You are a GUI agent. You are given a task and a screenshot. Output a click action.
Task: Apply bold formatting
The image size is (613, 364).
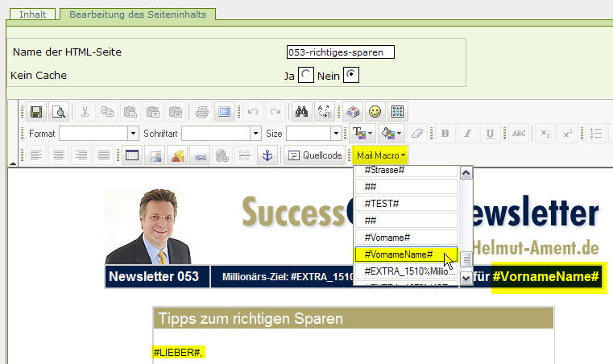445,134
